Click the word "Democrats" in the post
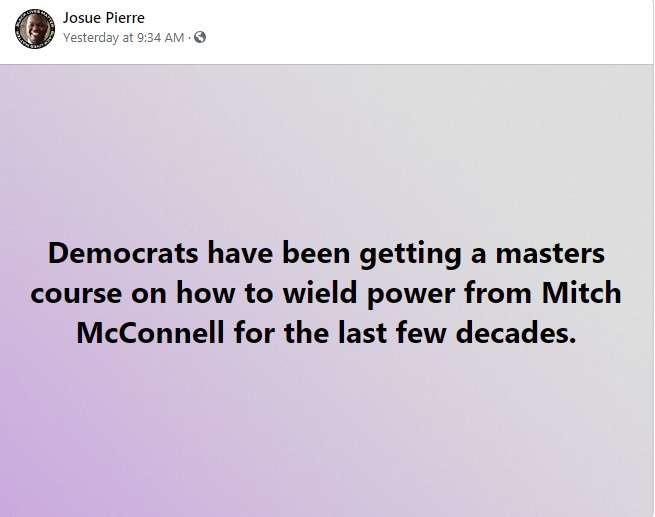The height and width of the screenshot is (517, 655). pyautogui.click(x=122, y=252)
